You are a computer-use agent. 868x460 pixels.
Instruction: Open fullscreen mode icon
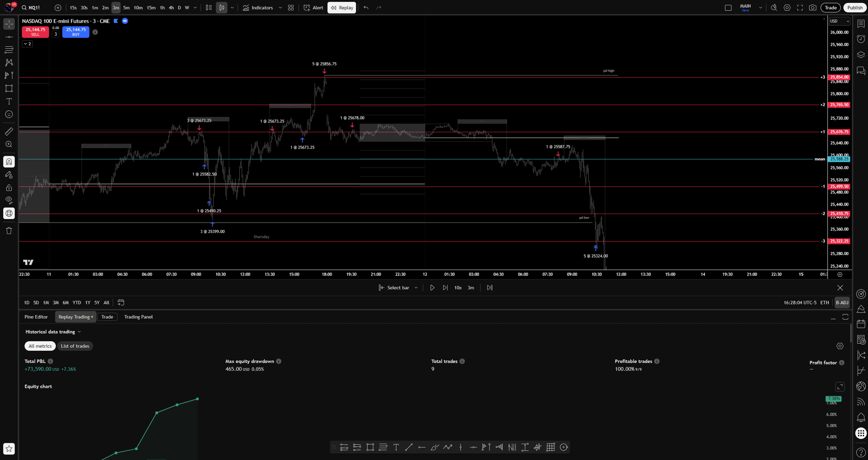click(800, 7)
